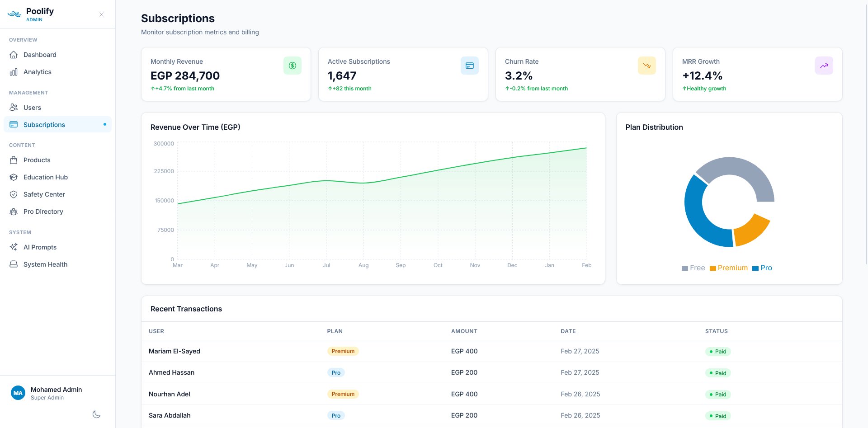Click the USER column header

(x=156, y=331)
